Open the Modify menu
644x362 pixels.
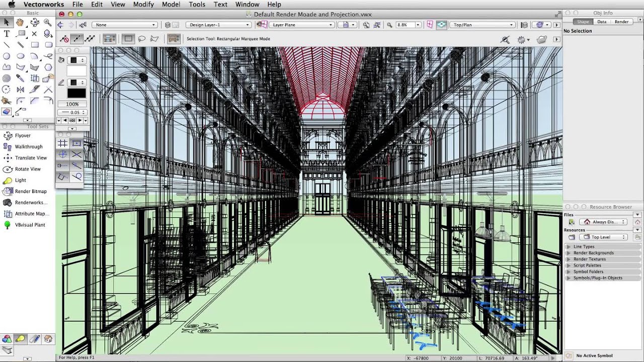[143, 5]
